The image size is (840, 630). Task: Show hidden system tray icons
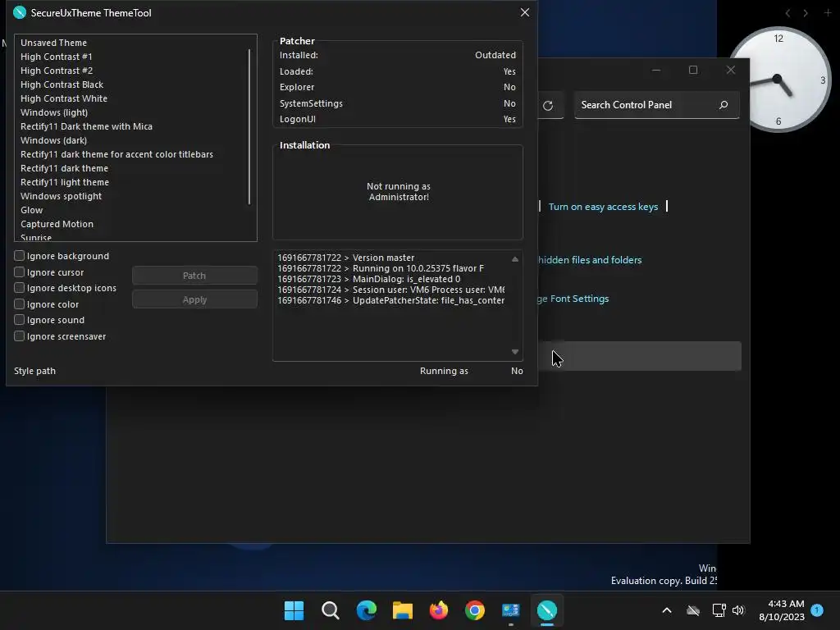pyautogui.click(x=667, y=610)
